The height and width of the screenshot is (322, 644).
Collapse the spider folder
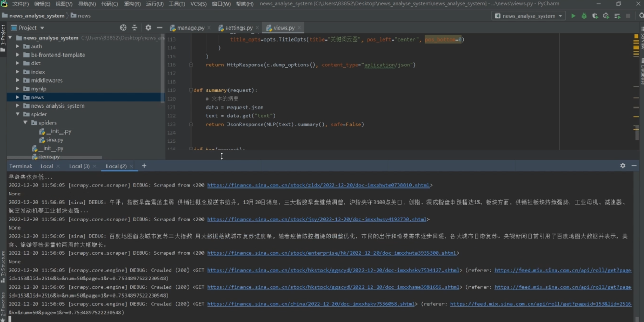click(18, 114)
